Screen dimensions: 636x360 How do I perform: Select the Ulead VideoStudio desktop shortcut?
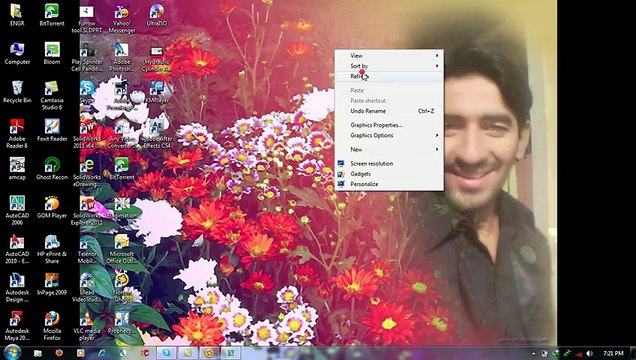87,288
